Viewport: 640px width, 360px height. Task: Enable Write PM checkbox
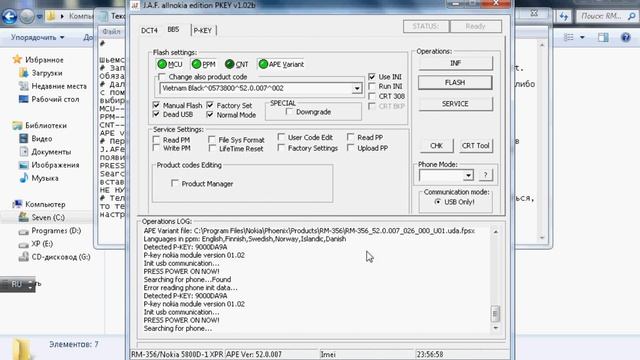pyautogui.click(x=156, y=148)
